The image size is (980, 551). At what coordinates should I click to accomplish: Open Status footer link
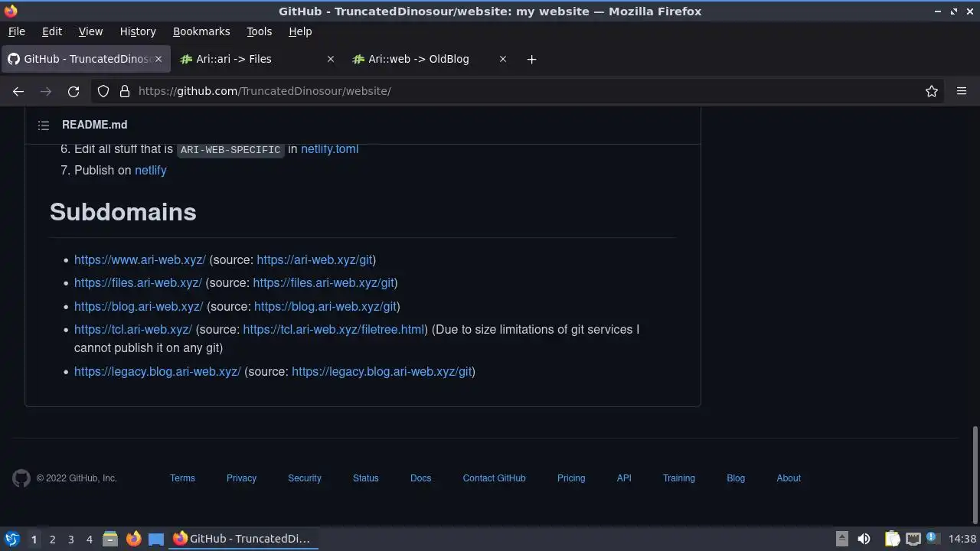click(x=366, y=478)
